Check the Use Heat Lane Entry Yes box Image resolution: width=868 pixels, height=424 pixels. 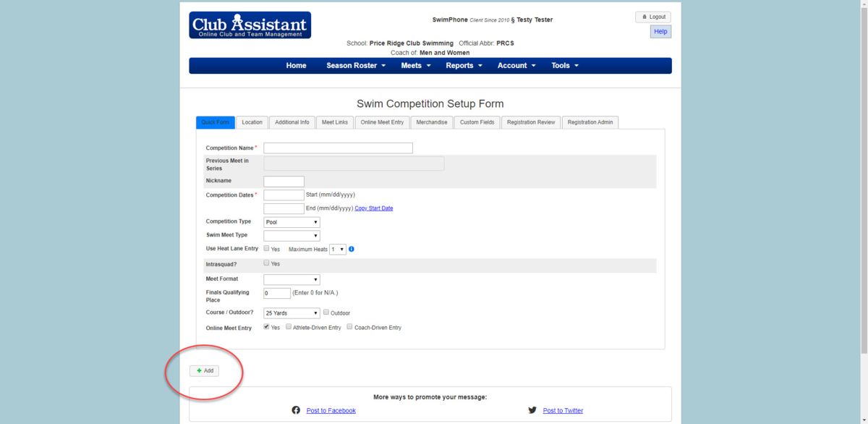tap(267, 248)
